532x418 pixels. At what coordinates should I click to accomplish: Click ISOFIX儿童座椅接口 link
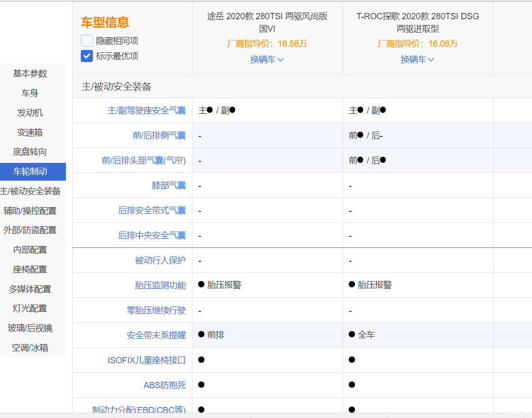pyautogui.click(x=146, y=360)
